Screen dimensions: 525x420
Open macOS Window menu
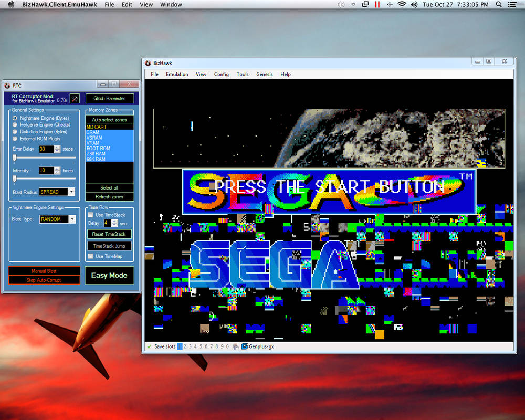point(171,4)
